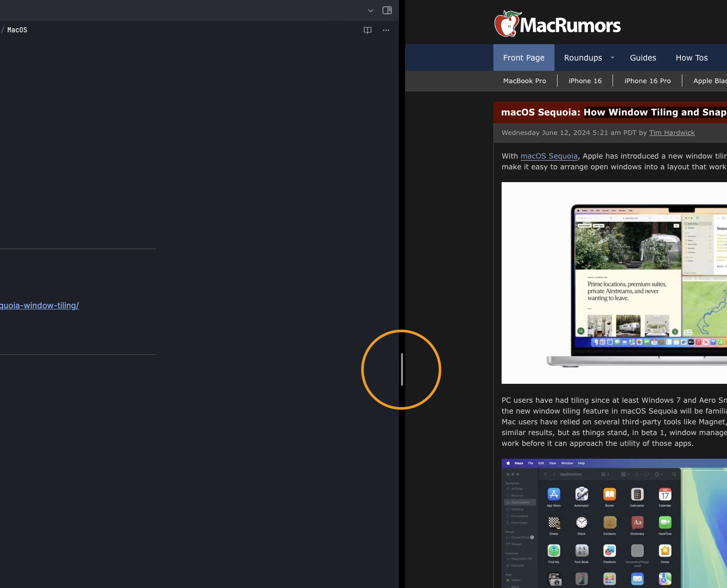Open the iPhone 16 quick link
This screenshot has height=588, width=727.
tap(585, 81)
